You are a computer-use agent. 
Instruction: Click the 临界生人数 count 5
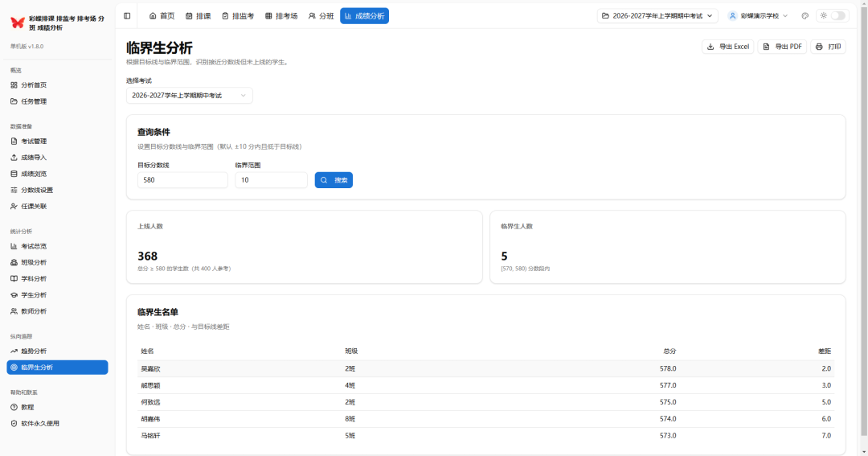tap(504, 256)
